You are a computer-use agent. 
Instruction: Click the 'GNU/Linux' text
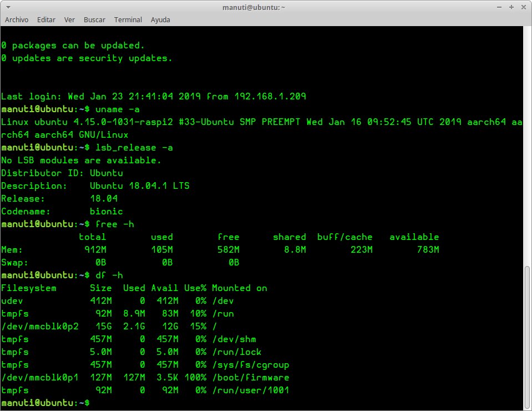(104, 135)
